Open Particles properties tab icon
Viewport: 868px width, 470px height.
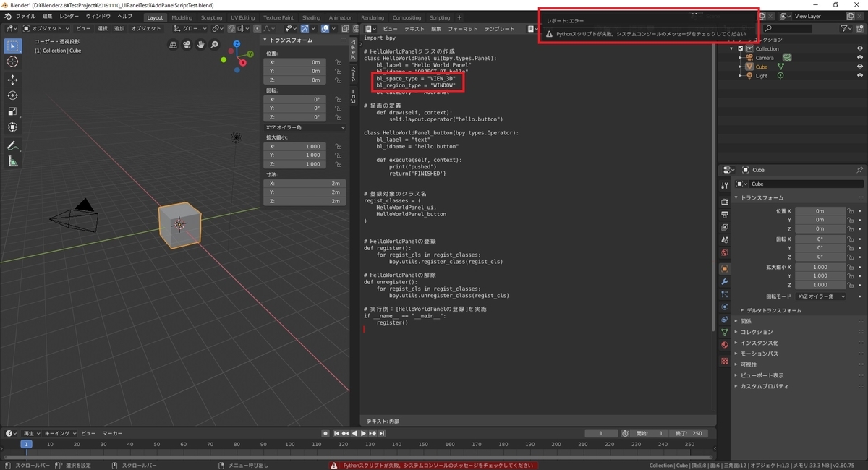pyautogui.click(x=725, y=294)
